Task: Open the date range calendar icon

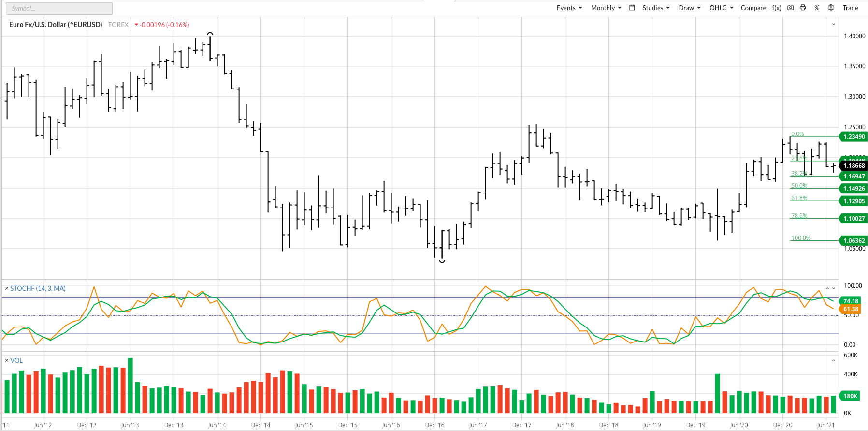Action: click(632, 8)
